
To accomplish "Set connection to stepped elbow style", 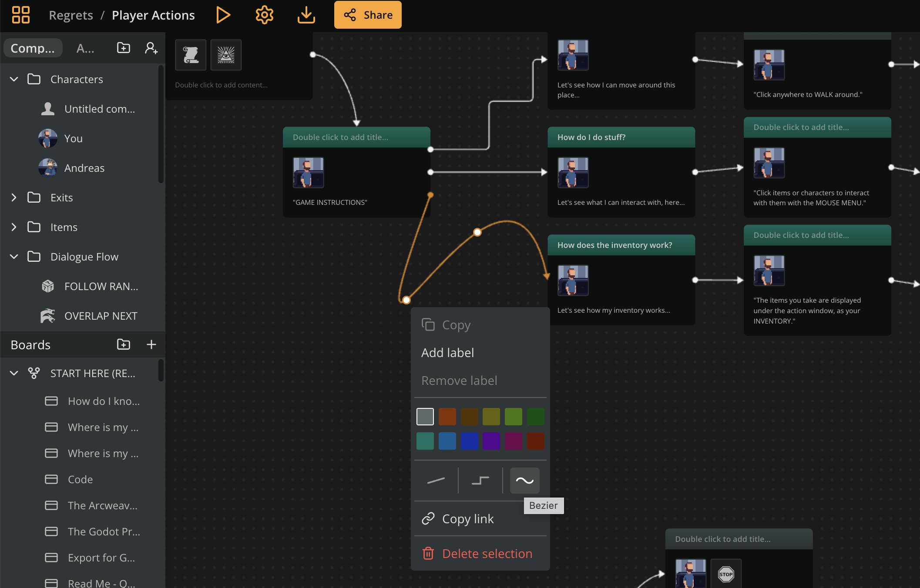I will [480, 481].
